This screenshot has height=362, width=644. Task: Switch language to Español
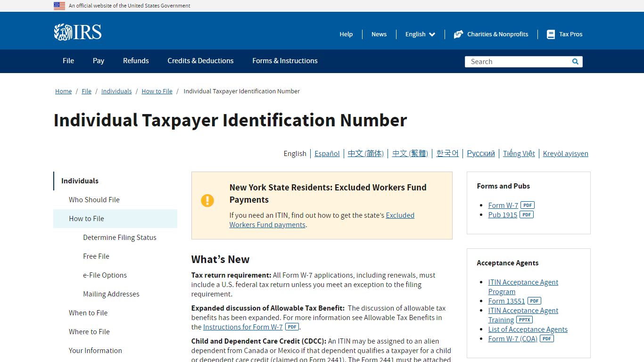pos(327,154)
